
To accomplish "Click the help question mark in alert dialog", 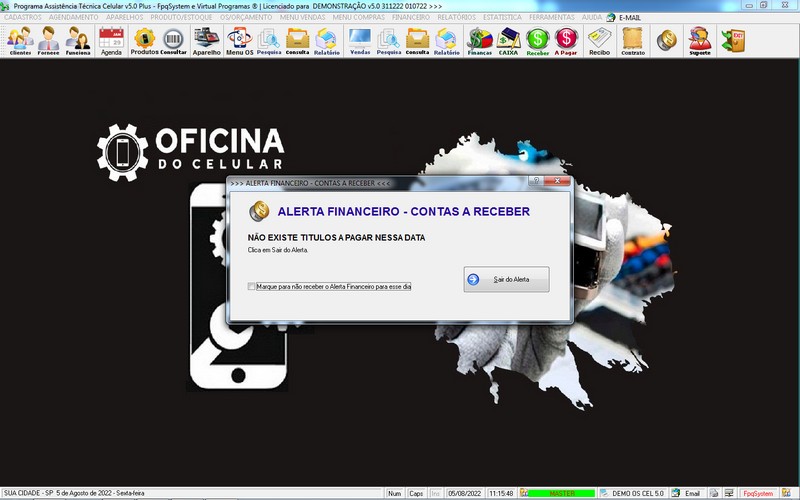I will (536, 181).
